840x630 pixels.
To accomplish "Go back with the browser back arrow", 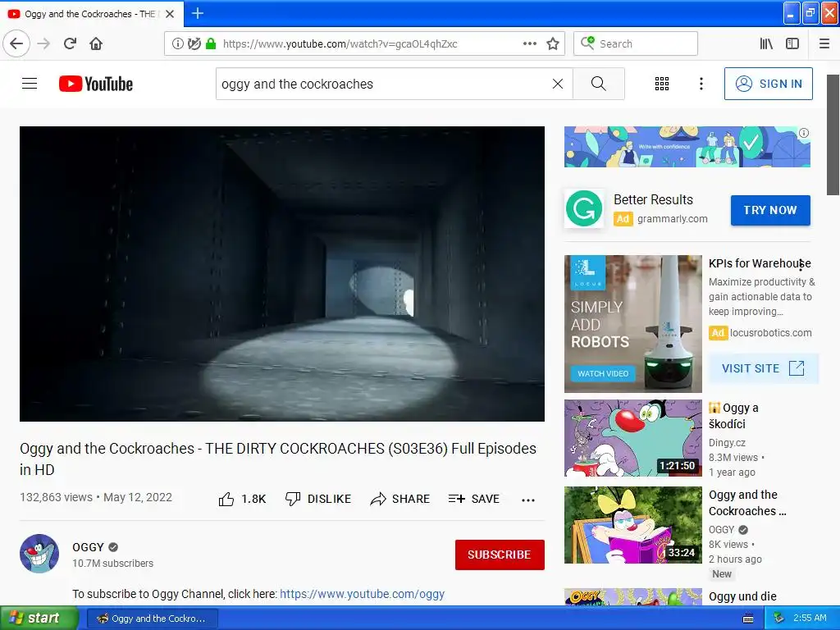I will pos(16,43).
